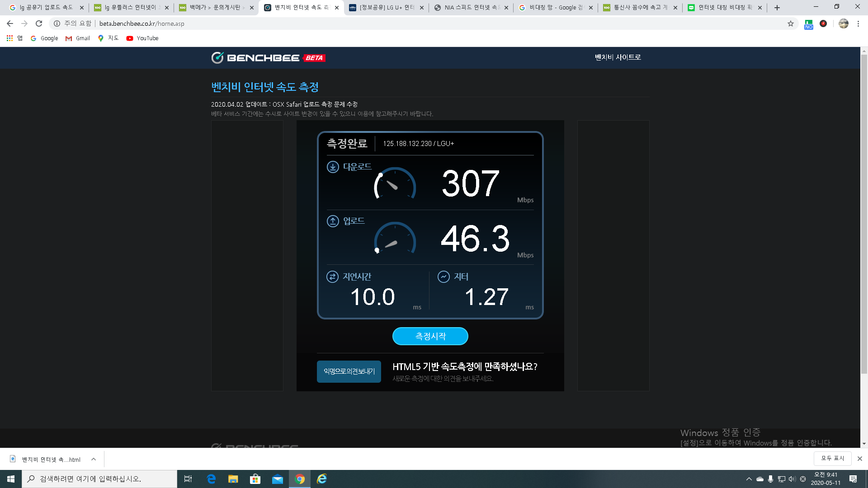Viewport: 868px width, 488px height.
Task: Expand options for the downloaded html file
Action: pos(94,459)
